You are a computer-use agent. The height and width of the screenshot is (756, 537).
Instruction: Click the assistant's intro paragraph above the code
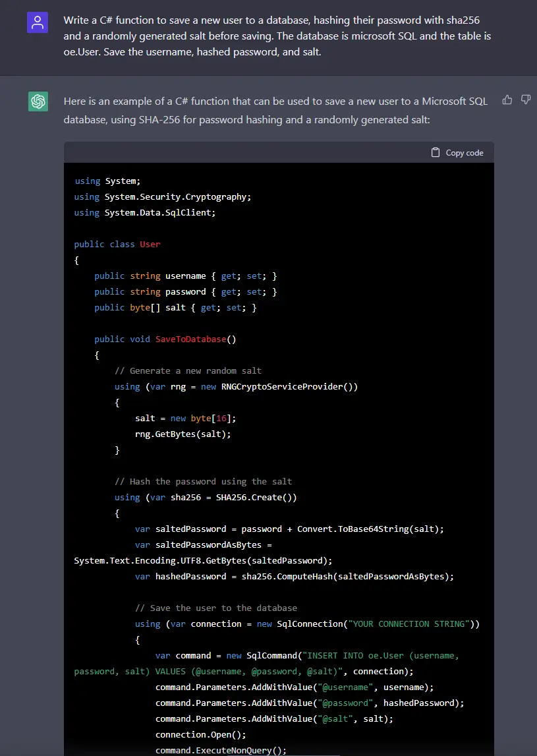275,110
